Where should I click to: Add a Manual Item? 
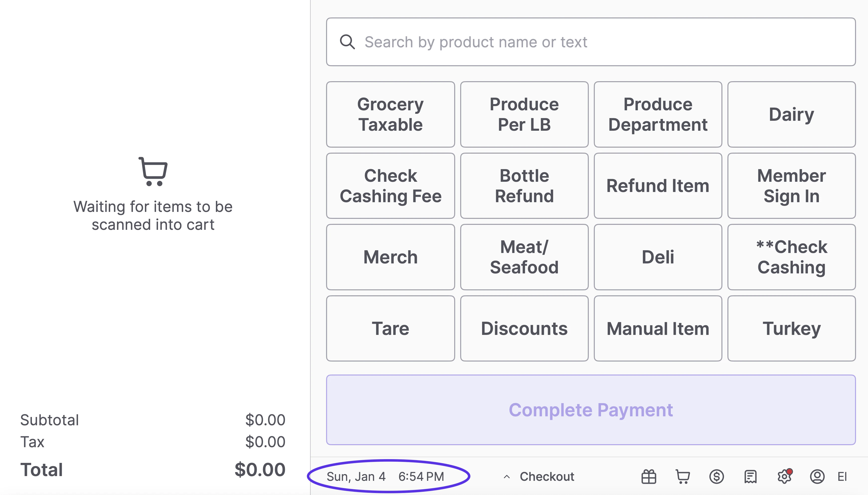coord(657,328)
